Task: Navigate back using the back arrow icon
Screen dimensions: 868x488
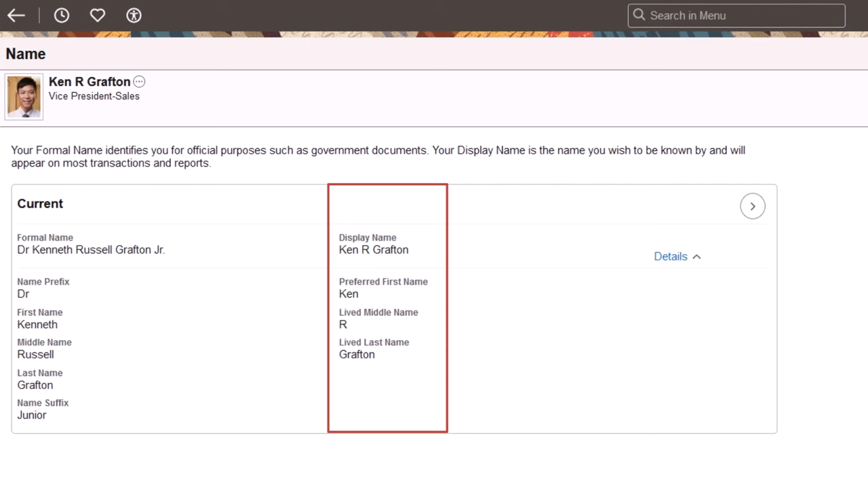Action: pyautogui.click(x=16, y=15)
